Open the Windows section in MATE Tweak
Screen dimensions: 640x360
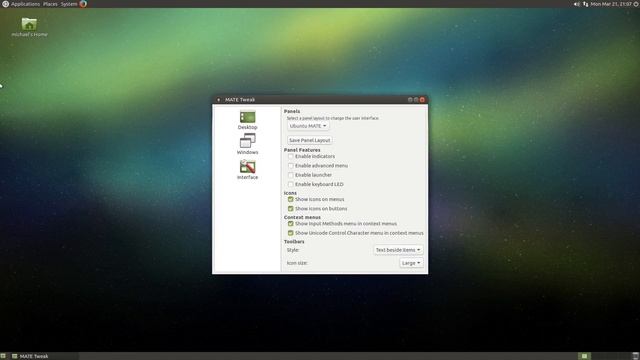pyautogui.click(x=247, y=144)
